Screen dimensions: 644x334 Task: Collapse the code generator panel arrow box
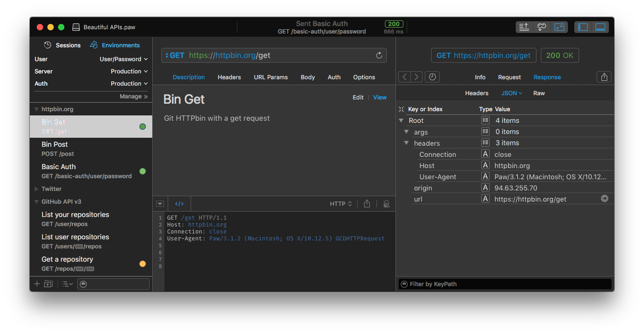coord(160,204)
